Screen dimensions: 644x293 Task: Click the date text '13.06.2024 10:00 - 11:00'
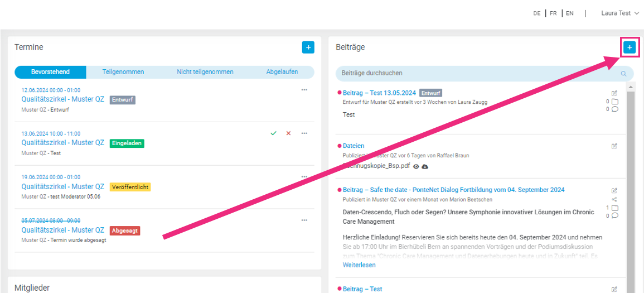tap(51, 133)
